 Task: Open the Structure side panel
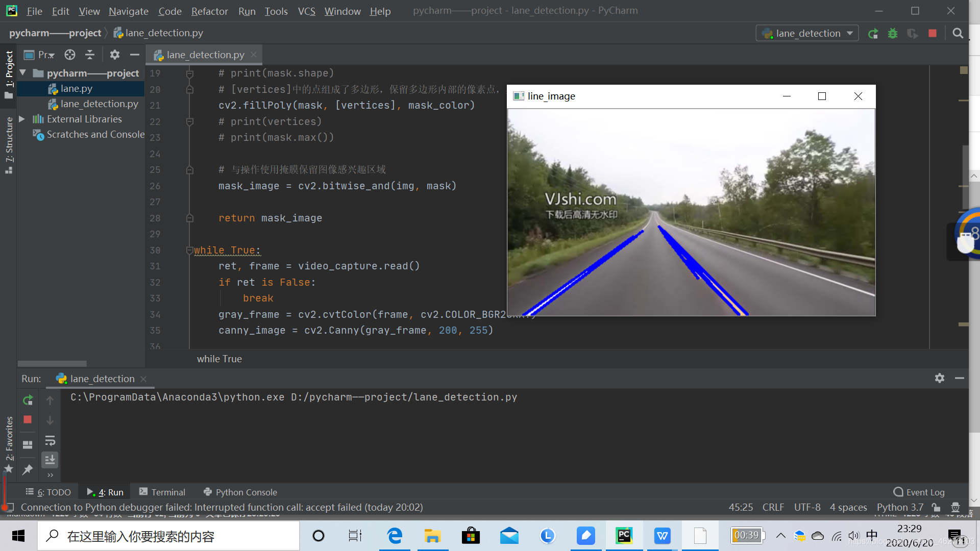(x=9, y=145)
